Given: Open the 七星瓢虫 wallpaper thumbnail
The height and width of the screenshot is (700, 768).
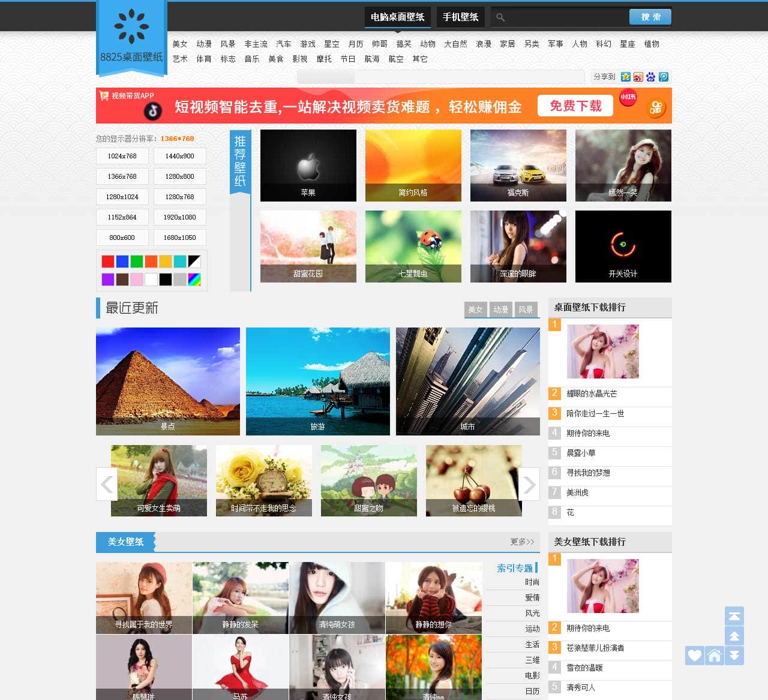Looking at the screenshot, I should click(413, 247).
